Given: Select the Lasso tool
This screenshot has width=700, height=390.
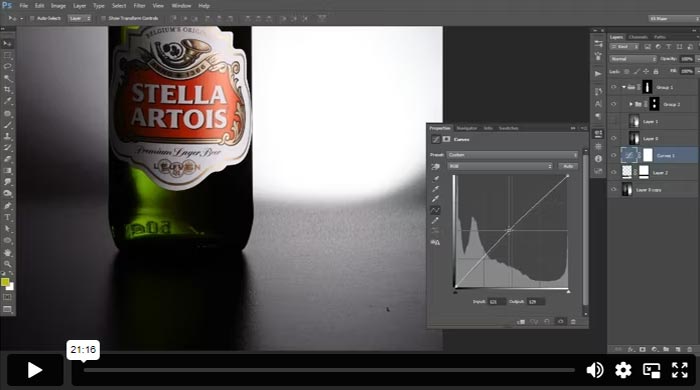Looking at the screenshot, I should pyautogui.click(x=7, y=66).
